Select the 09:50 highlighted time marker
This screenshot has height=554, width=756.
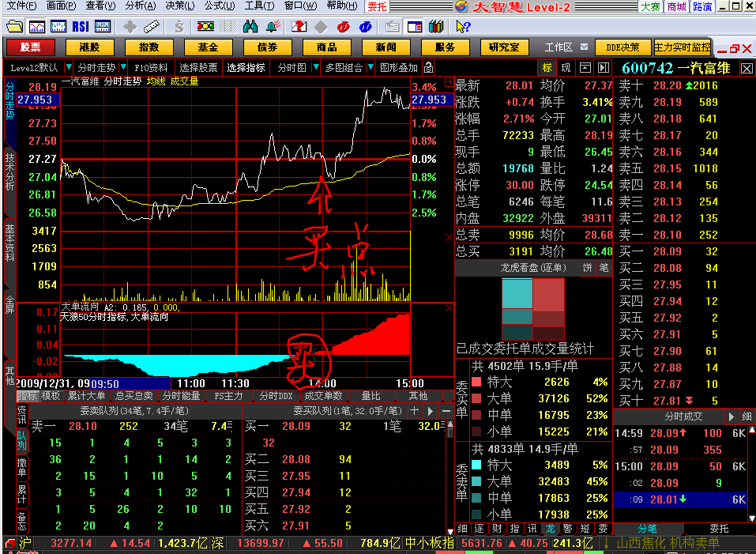tap(130, 384)
